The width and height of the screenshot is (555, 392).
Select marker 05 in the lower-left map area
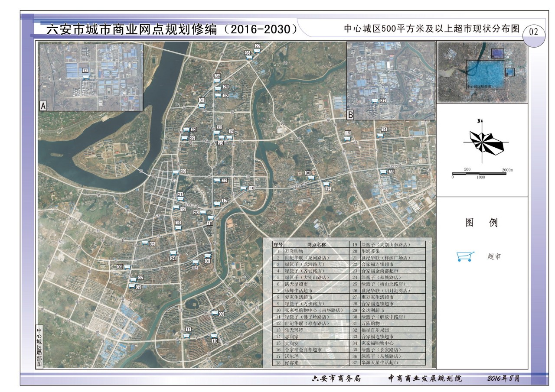[x=152, y=243]
